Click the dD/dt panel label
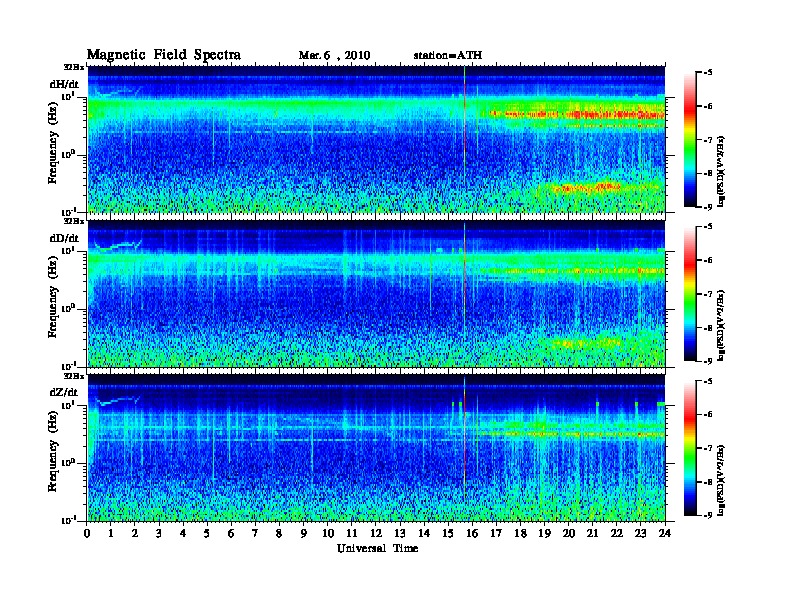Viewport: 792px width, 612px height. [x=64, y=238]
